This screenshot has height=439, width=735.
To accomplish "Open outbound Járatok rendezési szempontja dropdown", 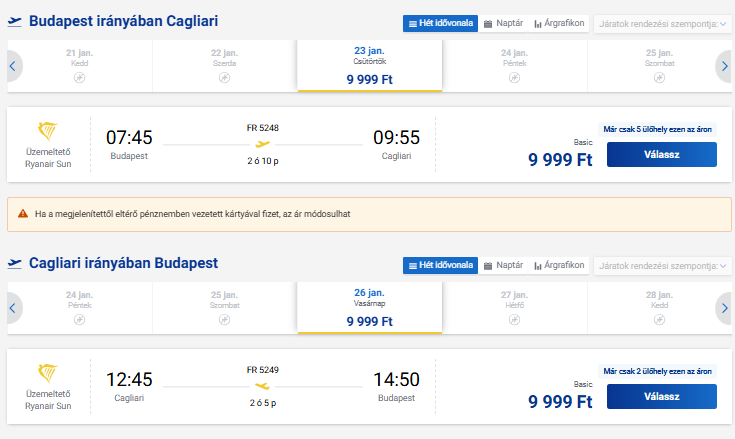I will click(662, 24).
